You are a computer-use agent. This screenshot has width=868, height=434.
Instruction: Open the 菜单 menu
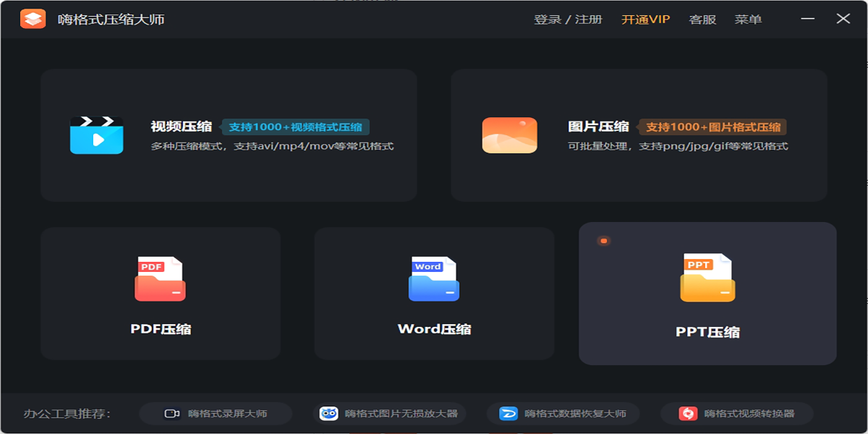pyautogui.click(x=748, y=20)
